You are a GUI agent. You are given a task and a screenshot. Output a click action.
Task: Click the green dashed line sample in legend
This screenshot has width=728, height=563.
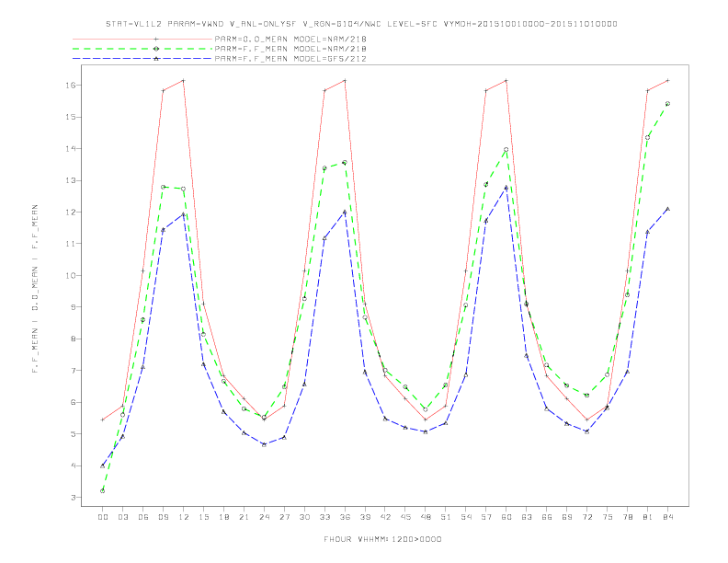[x=142, y=49]
